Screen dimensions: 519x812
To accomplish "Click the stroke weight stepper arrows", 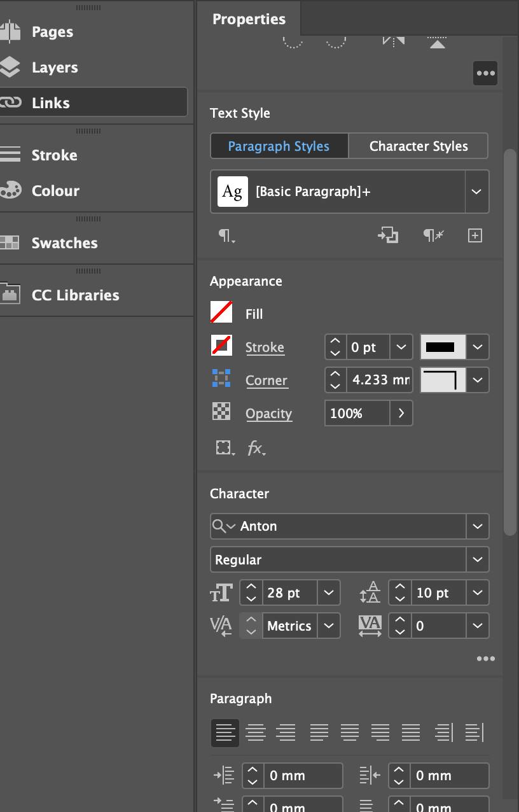I will 335,347.
